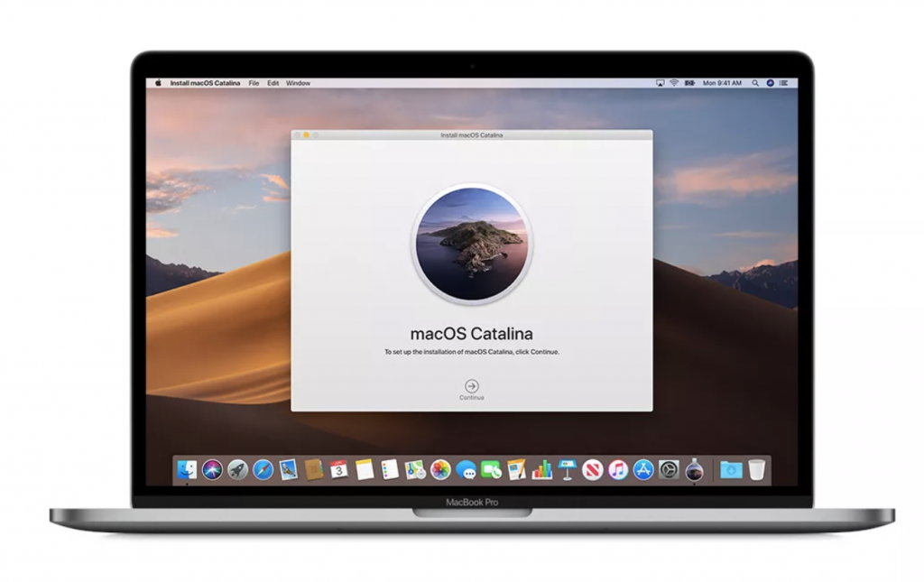Open Spotlight search magnifier
924x582 pixels.
(x=755, y=83)
